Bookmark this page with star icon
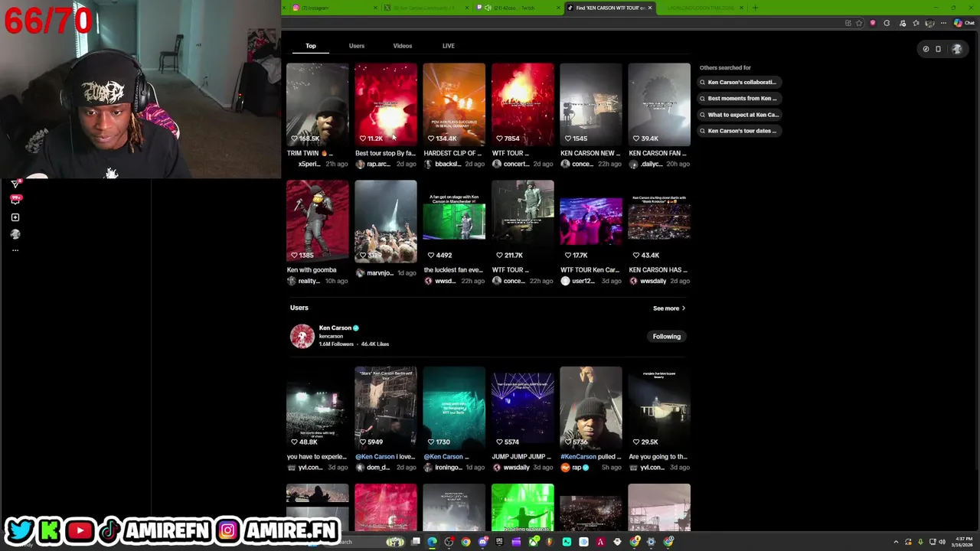This screenshot has width=980, height=551. 859,23
